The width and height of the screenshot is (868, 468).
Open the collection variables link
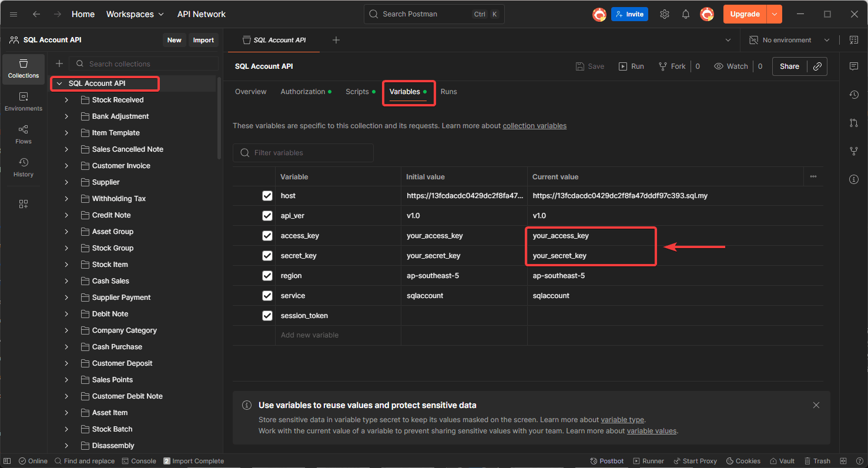(534, 126)
